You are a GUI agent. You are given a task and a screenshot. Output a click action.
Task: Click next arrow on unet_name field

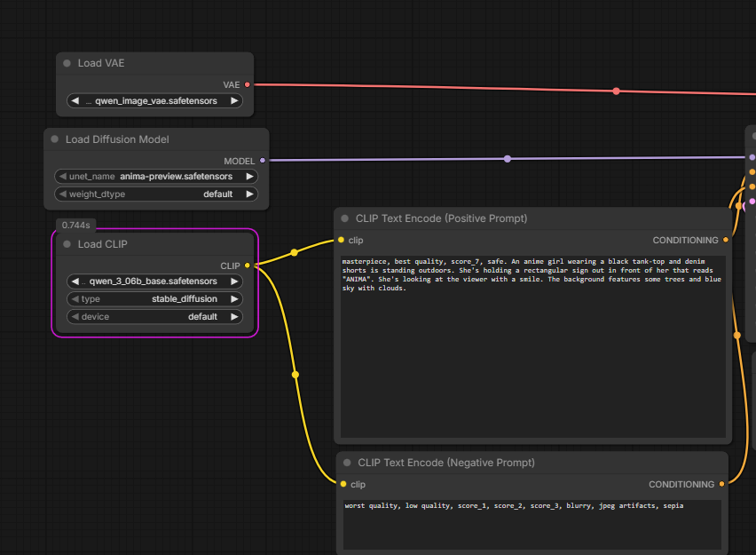click(x=249, y=177)
